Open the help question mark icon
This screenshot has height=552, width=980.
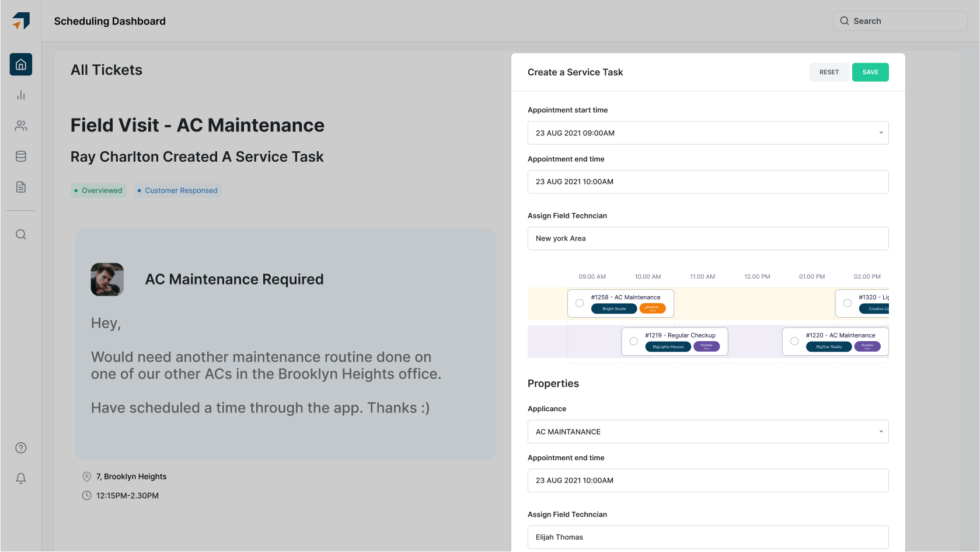click(21, 448)
